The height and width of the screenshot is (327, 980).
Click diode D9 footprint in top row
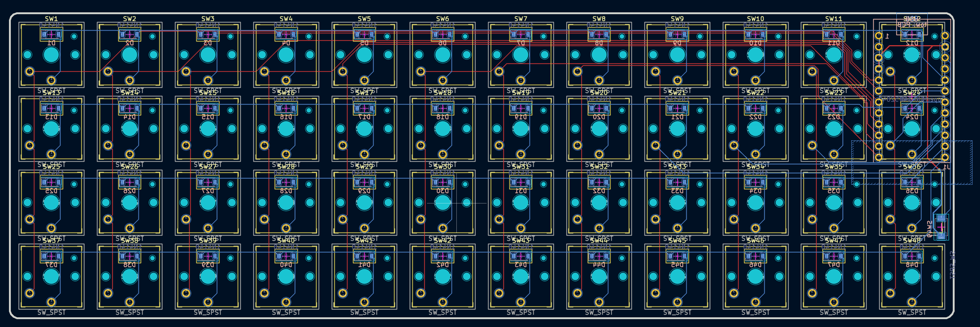pos(677,35)
